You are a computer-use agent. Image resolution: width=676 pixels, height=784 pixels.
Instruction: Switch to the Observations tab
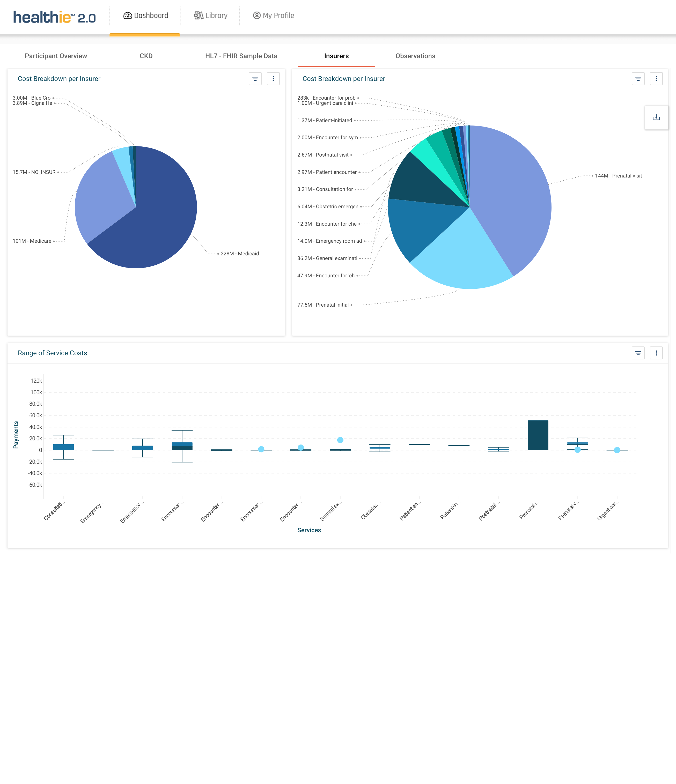pos(415,56)
